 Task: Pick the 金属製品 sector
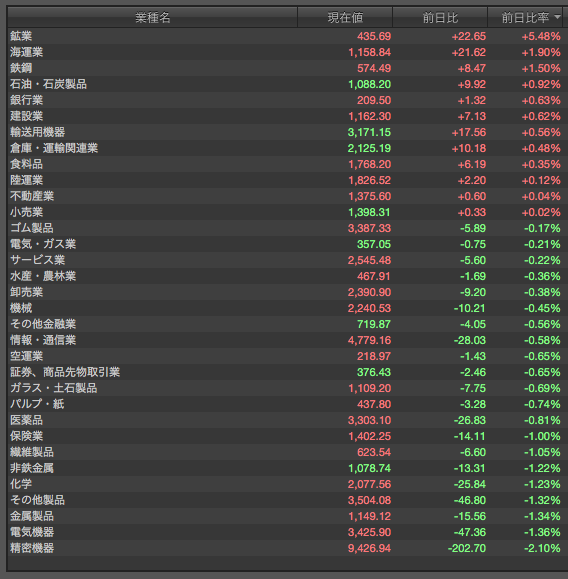coord(32,516)
